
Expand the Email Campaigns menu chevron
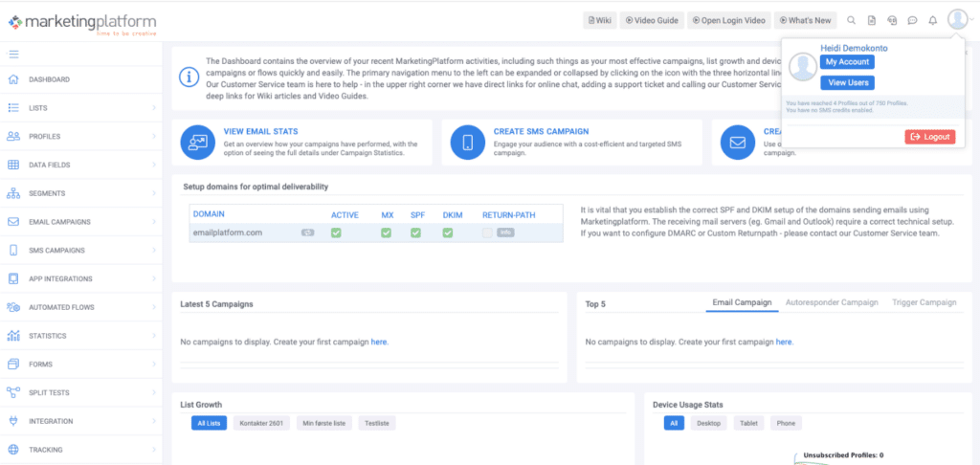[154, 222]
